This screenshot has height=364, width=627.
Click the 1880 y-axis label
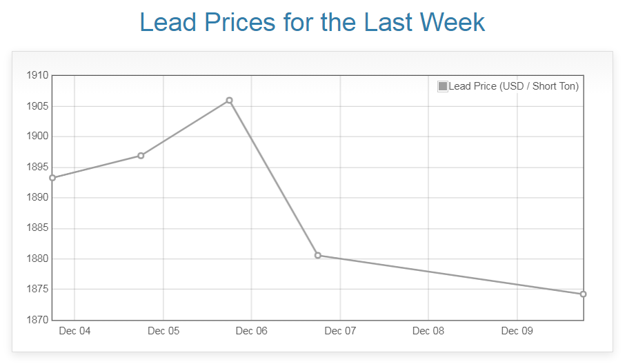(x=37, y=259)
